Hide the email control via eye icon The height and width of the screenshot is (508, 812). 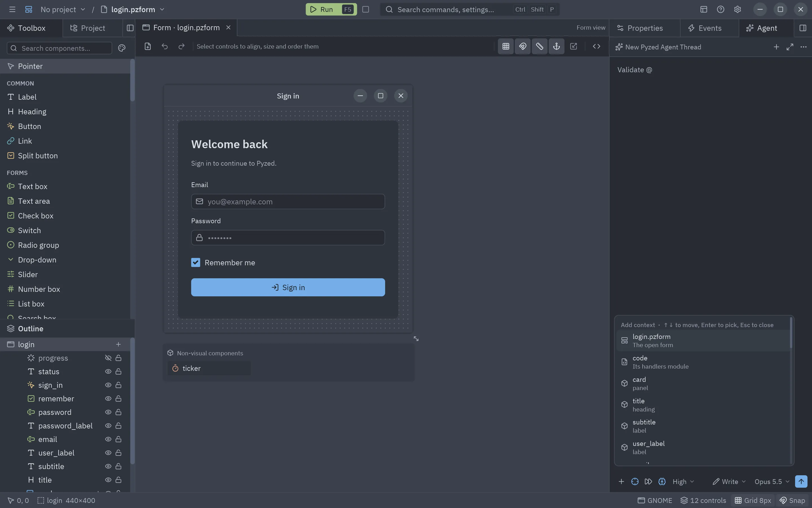(x=108, y=439)
